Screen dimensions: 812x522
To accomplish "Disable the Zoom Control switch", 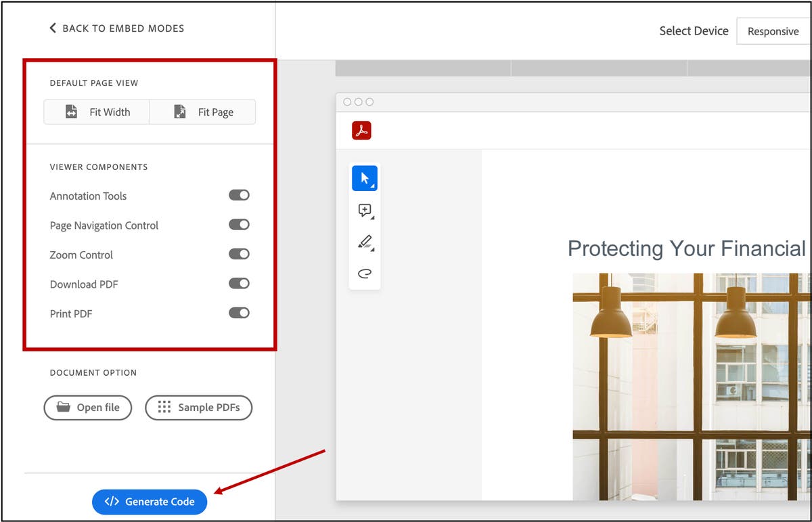I will pos(239,254).
